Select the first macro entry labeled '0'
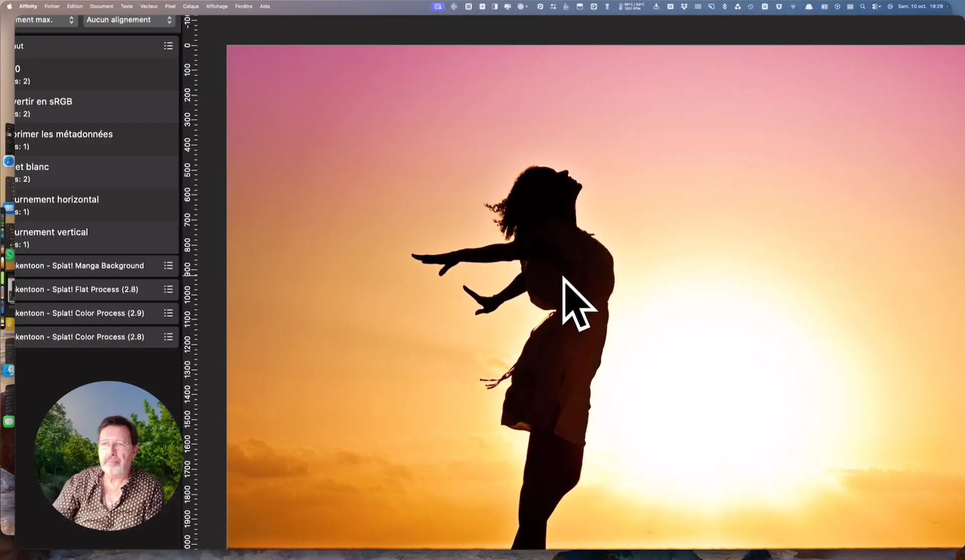The height and width of the screenshot is (560, 965). tap(96, 74)
